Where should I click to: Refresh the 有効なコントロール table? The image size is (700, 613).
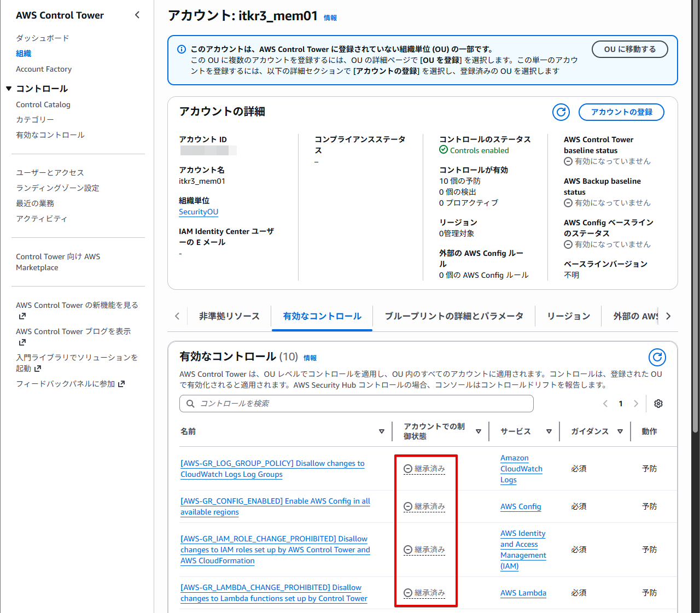point(657,358)
